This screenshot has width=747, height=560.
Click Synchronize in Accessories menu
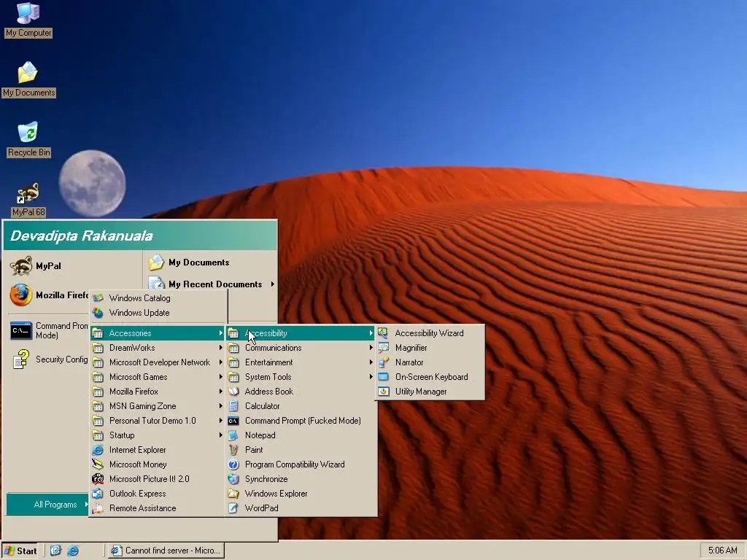pos(301,479)
